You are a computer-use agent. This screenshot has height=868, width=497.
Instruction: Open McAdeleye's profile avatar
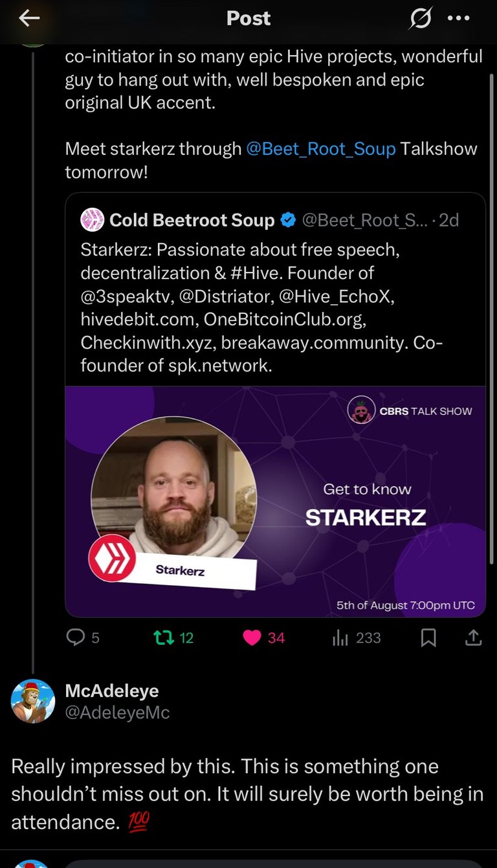[x=33, y=701]
